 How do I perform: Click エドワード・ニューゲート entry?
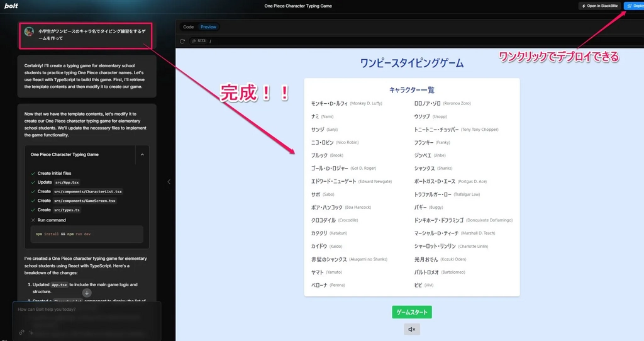(351, 182)
